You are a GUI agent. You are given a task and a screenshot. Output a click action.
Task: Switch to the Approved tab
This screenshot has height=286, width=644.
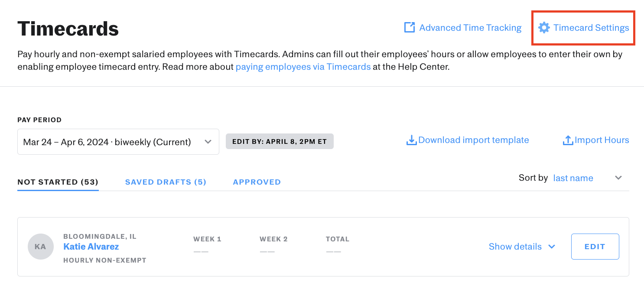tap(257, 182)
